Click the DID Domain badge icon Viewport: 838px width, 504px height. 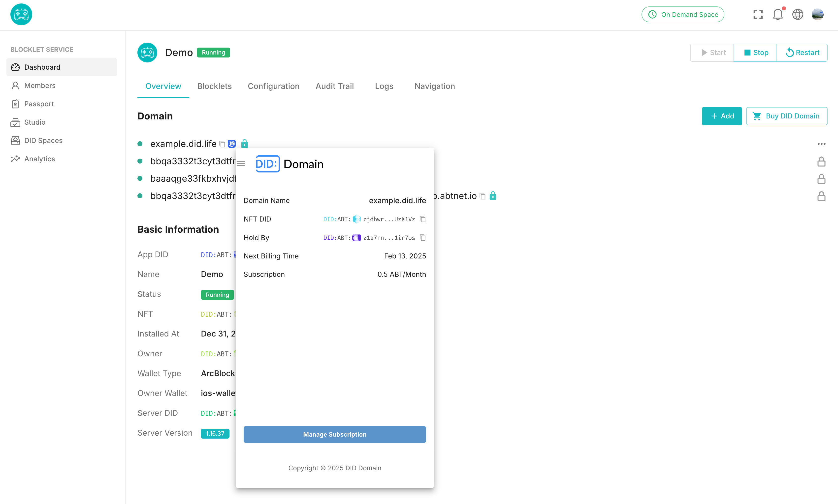tap(232, 144)
